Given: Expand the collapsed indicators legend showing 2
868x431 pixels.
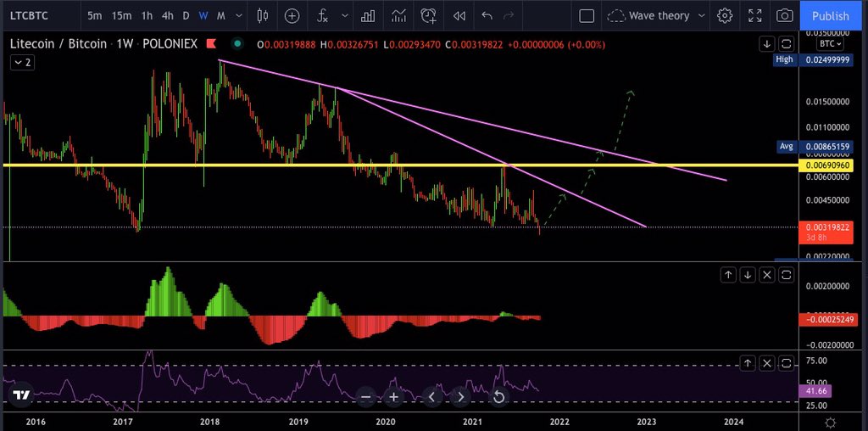Looking at the screenshot, I should pyautogui.click(x=22, y=63).
